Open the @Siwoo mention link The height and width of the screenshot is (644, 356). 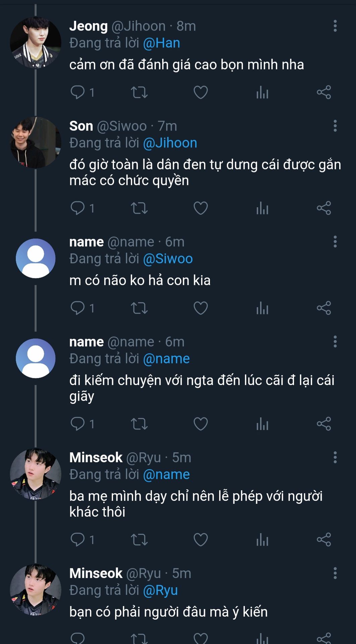tap(168, 259)
